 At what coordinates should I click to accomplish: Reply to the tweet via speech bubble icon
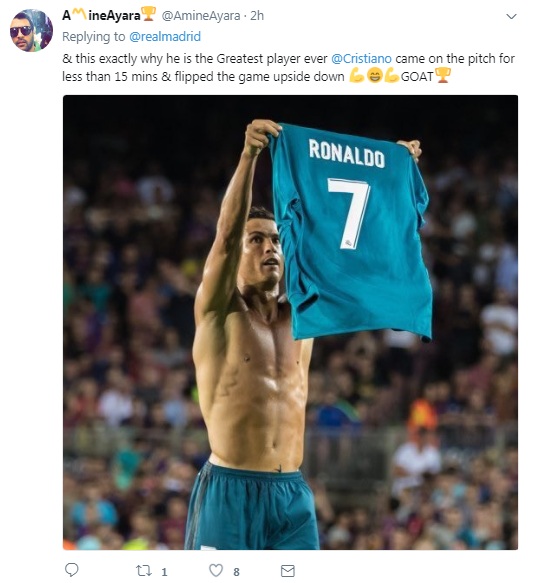pos(71,570)
